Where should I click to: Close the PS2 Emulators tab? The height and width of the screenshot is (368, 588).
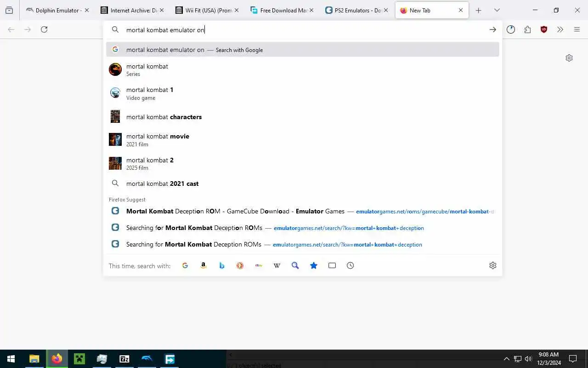click(386, 10)
